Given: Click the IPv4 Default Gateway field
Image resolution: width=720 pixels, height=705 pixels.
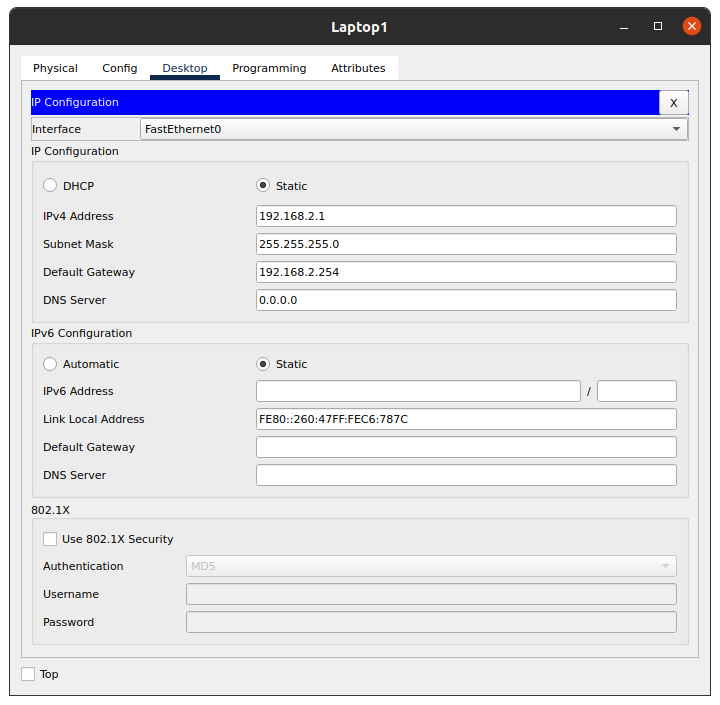Looking at the screenshot, I should 466,272.
